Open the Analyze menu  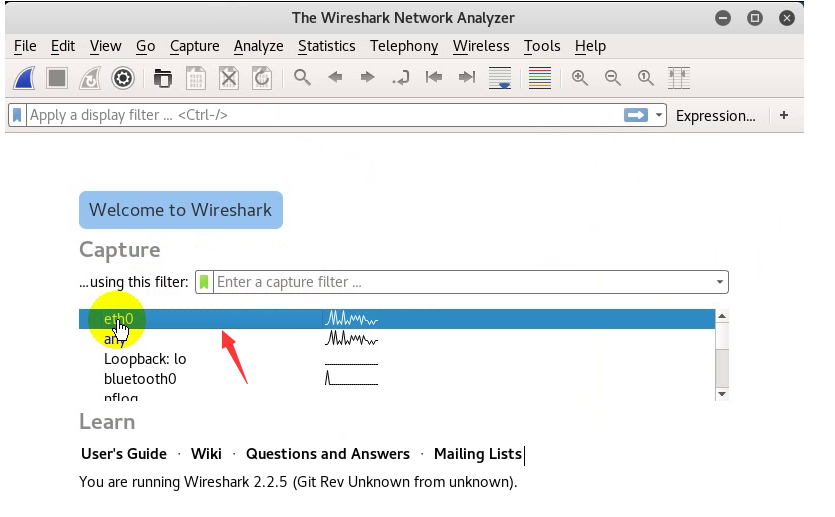tap(258, 46)
